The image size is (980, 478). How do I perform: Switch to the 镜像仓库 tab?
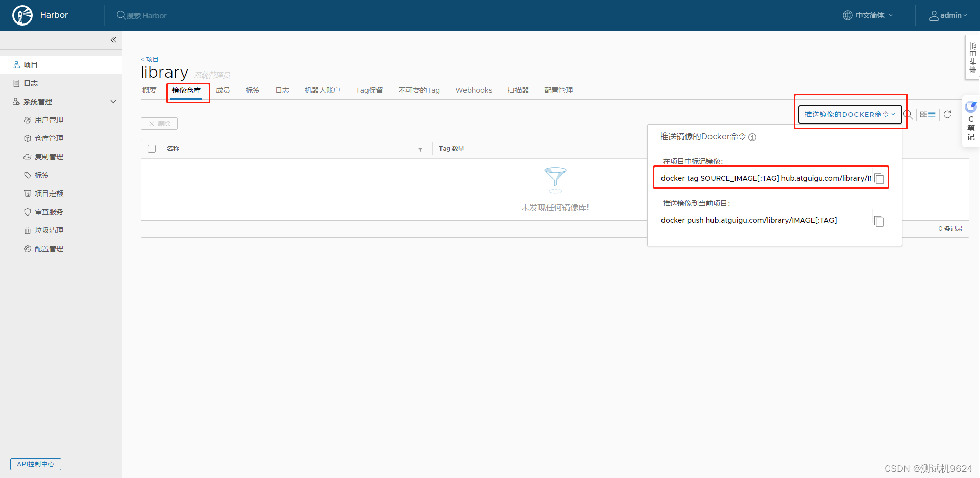(x=186, y=90)
